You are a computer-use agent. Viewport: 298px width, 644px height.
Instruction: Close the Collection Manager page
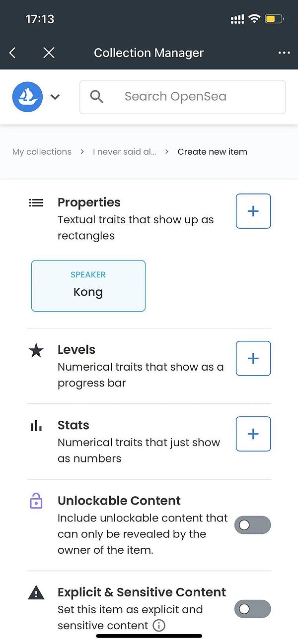coord(49,53)
